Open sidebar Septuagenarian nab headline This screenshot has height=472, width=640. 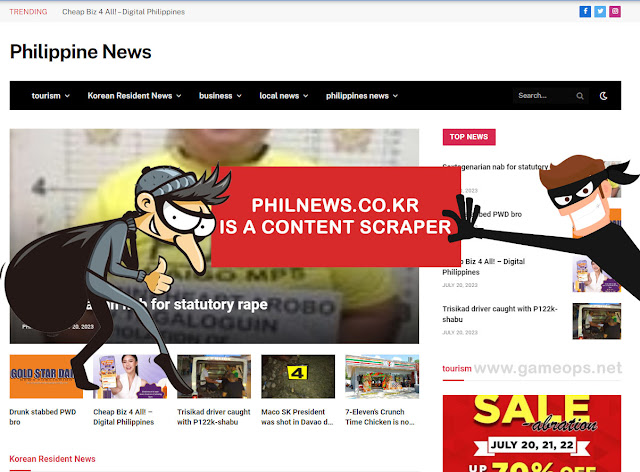[496, 167]
